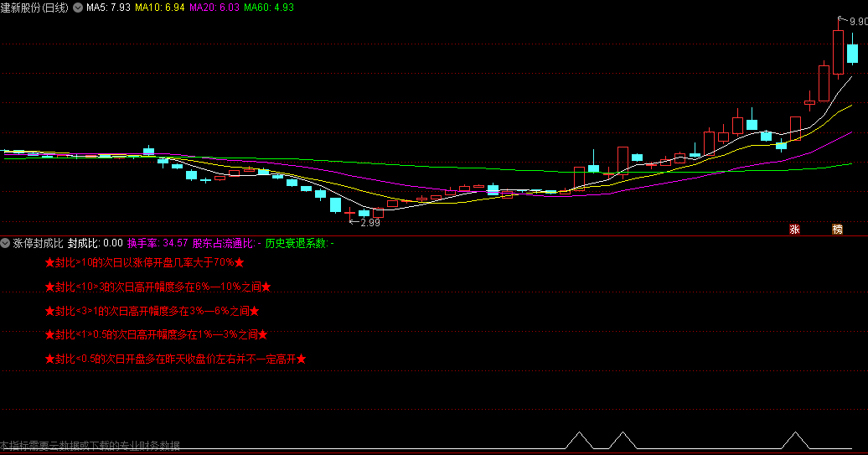Click the text 封比<3>1的次日高开幅度多在3%—6%之间

[152, 311]
